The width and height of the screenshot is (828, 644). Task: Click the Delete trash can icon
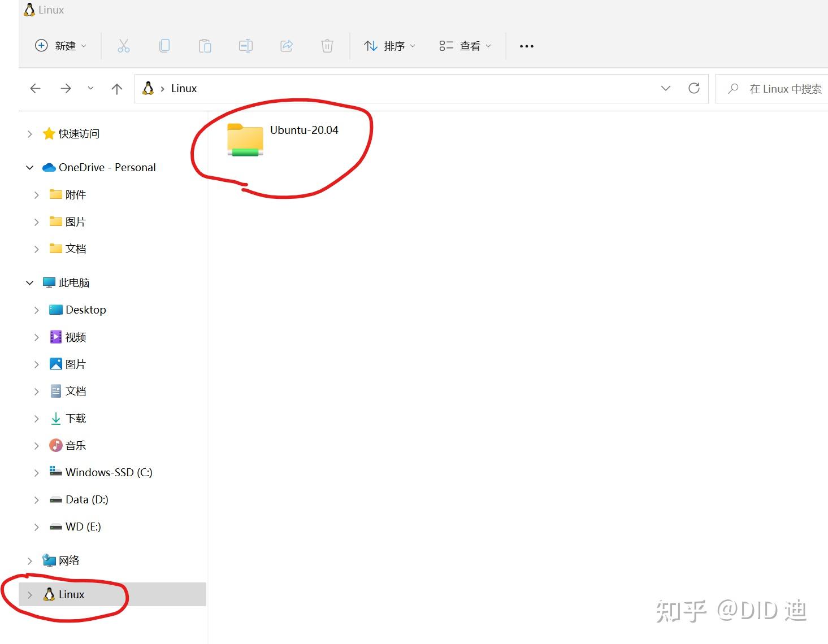coord(327,46)
